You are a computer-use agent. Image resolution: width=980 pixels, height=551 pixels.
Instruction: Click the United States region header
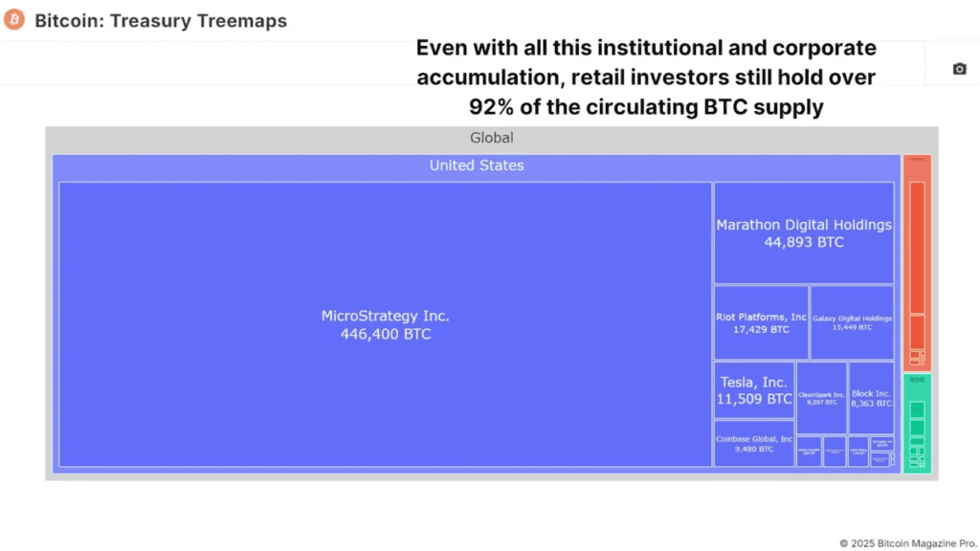tap(477, 165)
